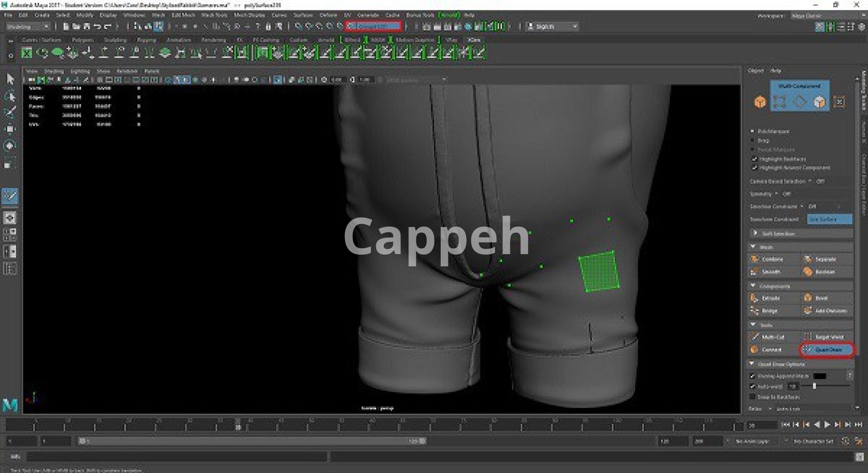Image resolution: width=868 pixels, height=473 pixels.
Task: Open the Mesh Tools menu
Action: coord(214,15)
